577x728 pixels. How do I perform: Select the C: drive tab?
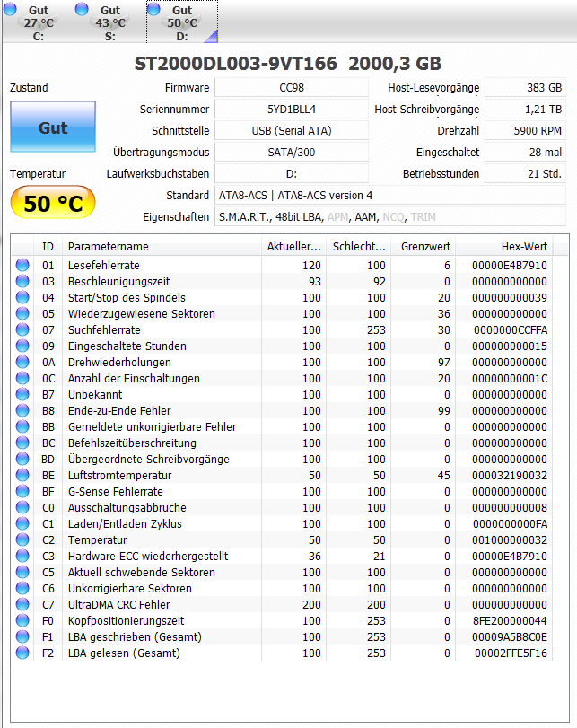(x=38, y=22)
